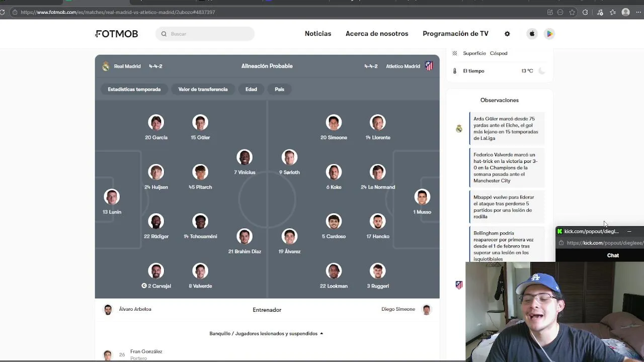Minimize the kick.com popout window
This screenshot has height=362, width=644.
pyautogui.click(x=629, y=231)
